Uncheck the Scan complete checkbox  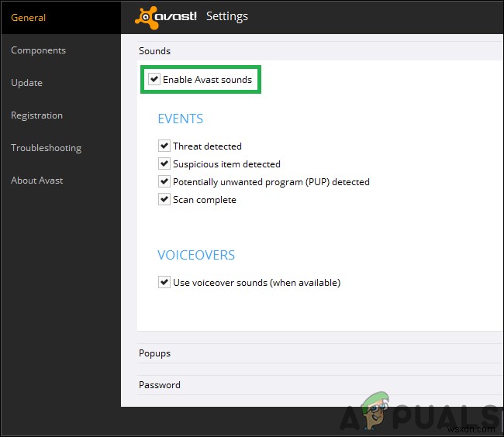(164, 199)
